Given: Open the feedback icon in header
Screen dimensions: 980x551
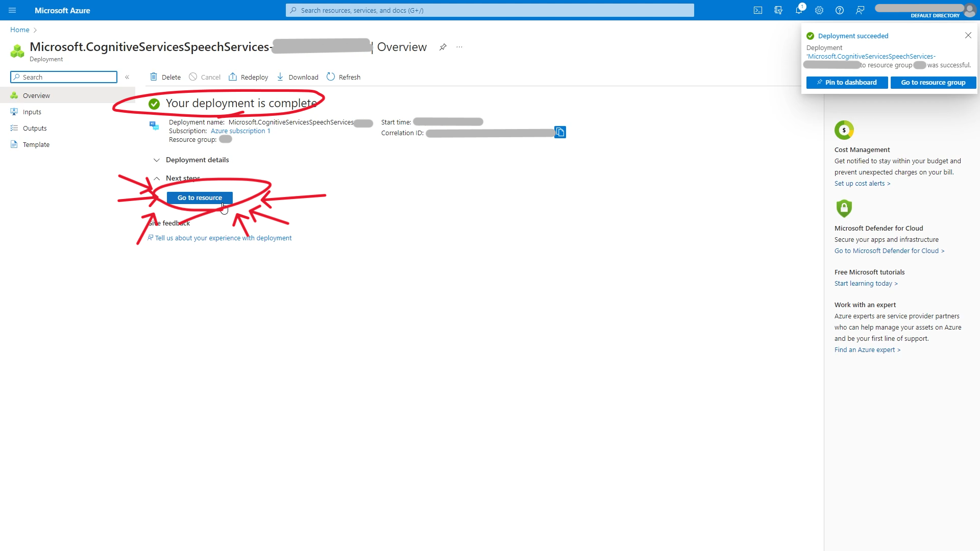Looking at the screenshot, I should click(860, 10).
